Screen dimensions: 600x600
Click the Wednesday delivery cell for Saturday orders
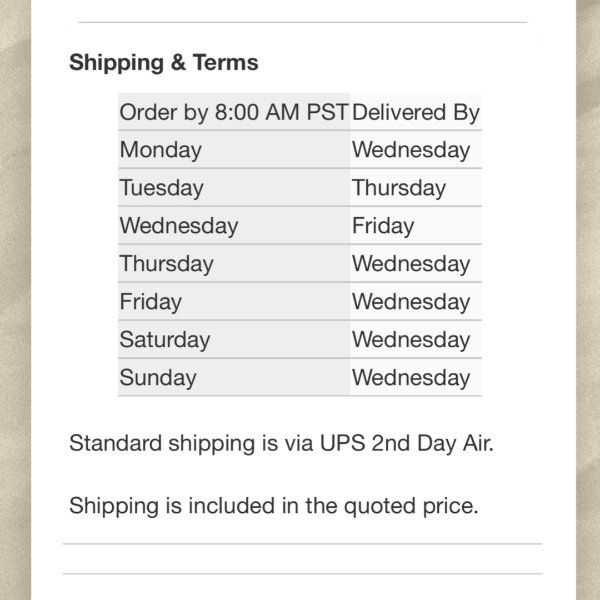point(416,339)
